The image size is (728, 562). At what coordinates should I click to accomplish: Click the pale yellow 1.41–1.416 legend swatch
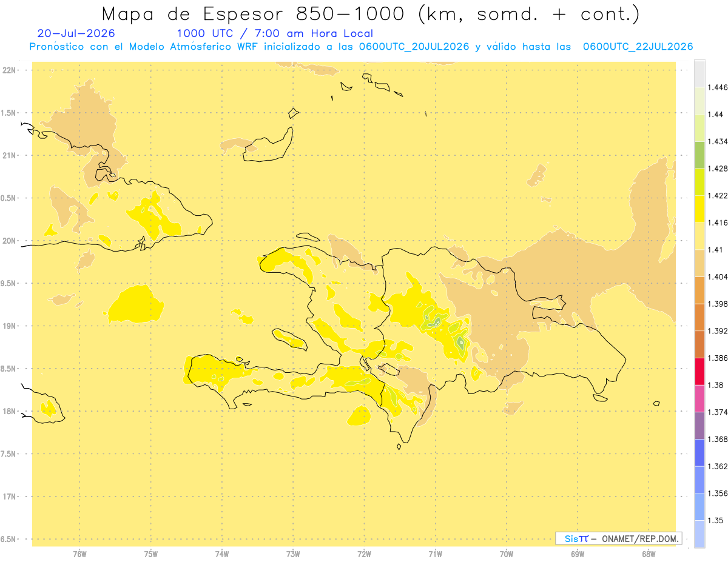coord(699,236)
